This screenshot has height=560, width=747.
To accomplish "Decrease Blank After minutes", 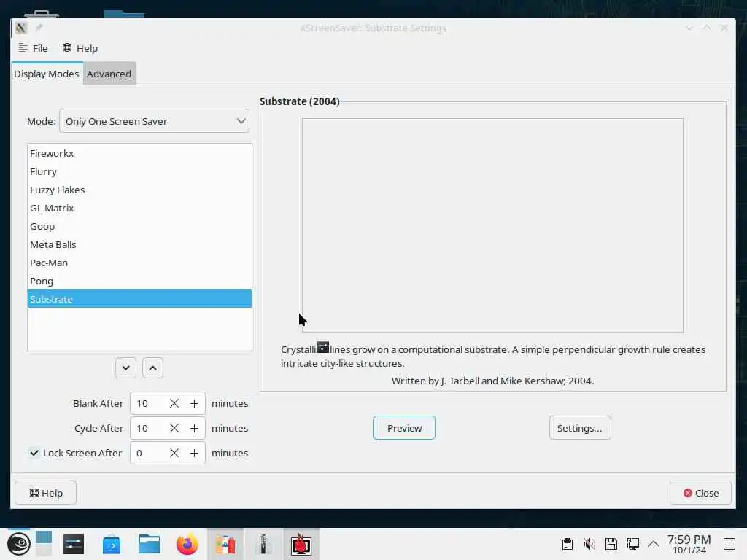I will 174,403.
